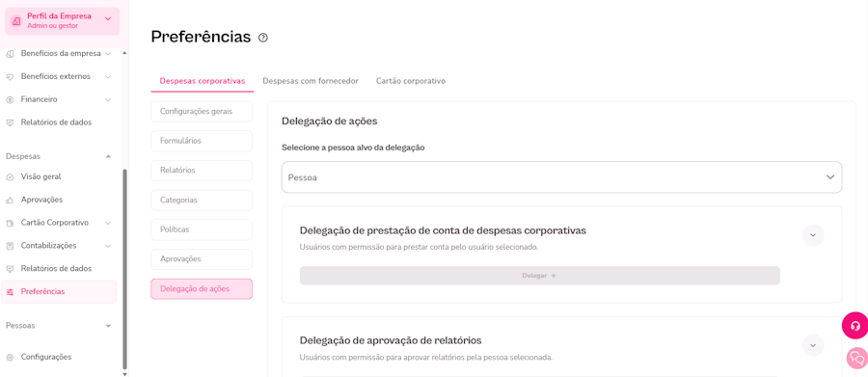The image size is (868, 377).
Task: Open Formulários submenu item
Action: 202,141
